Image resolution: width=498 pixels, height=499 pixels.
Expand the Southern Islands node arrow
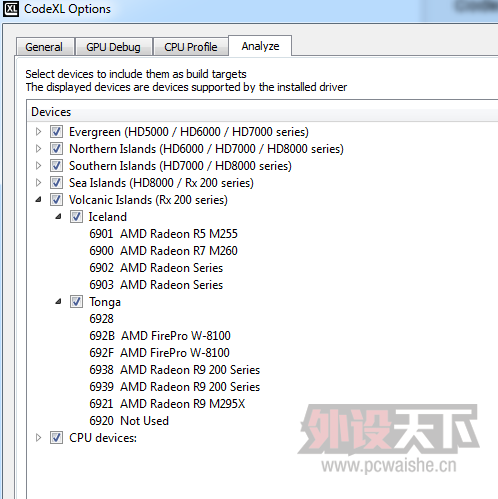click(38, 166)
